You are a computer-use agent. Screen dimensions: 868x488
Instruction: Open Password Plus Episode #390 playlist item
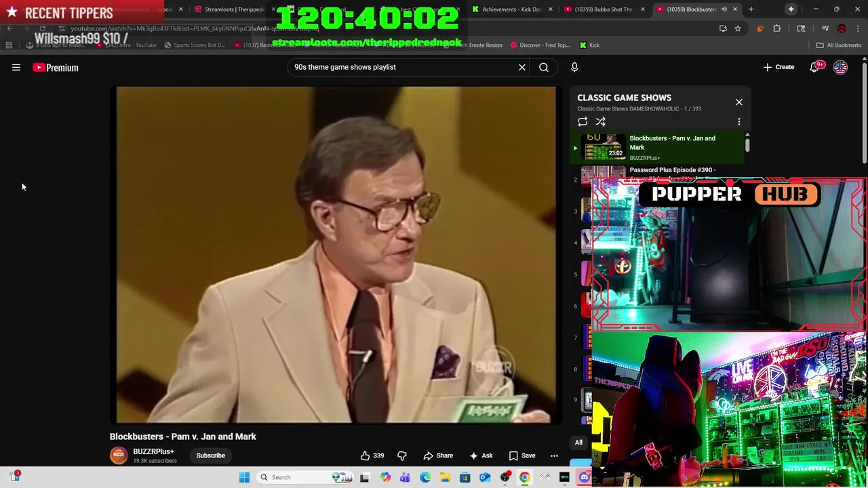tap(671, 171)
